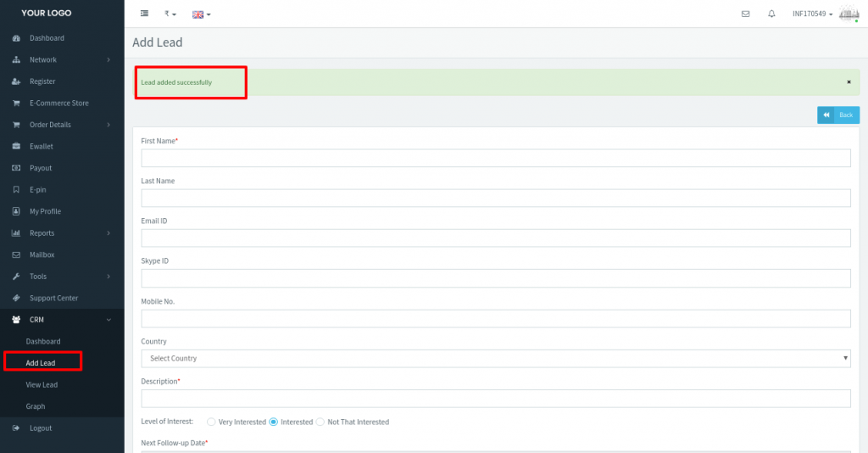
Task: Click the Ewallet briefcase icon
Action: coord(16,146)
